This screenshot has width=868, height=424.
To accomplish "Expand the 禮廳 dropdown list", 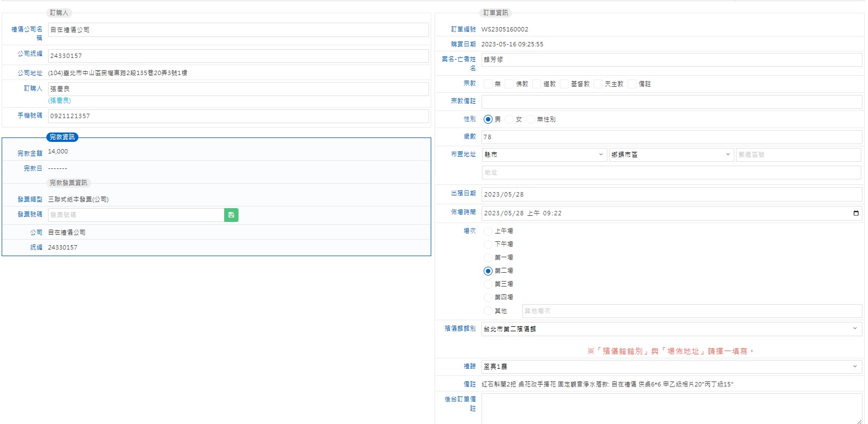I will point(671,366).
